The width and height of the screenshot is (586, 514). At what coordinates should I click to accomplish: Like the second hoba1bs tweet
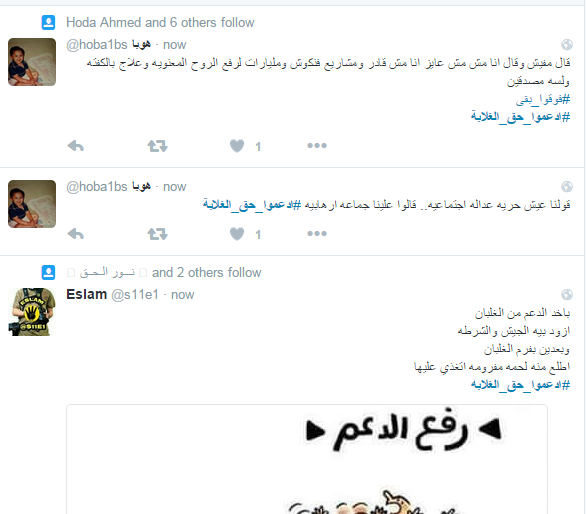[237, 234]
